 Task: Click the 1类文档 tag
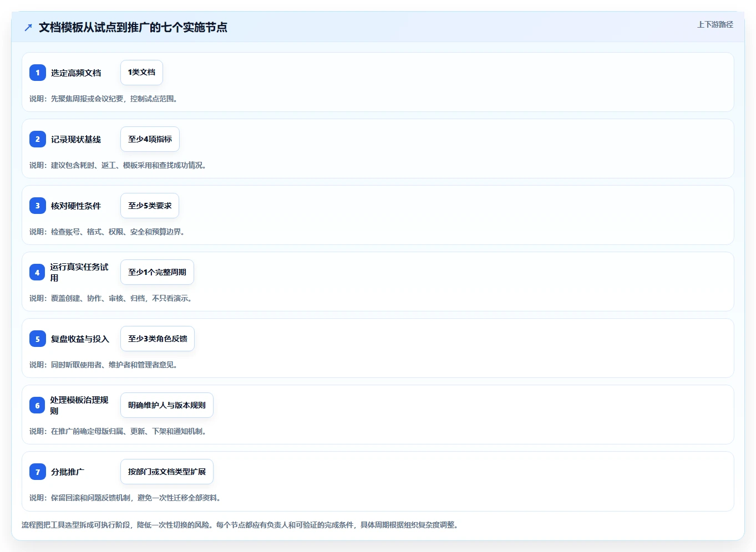[141, 73]
